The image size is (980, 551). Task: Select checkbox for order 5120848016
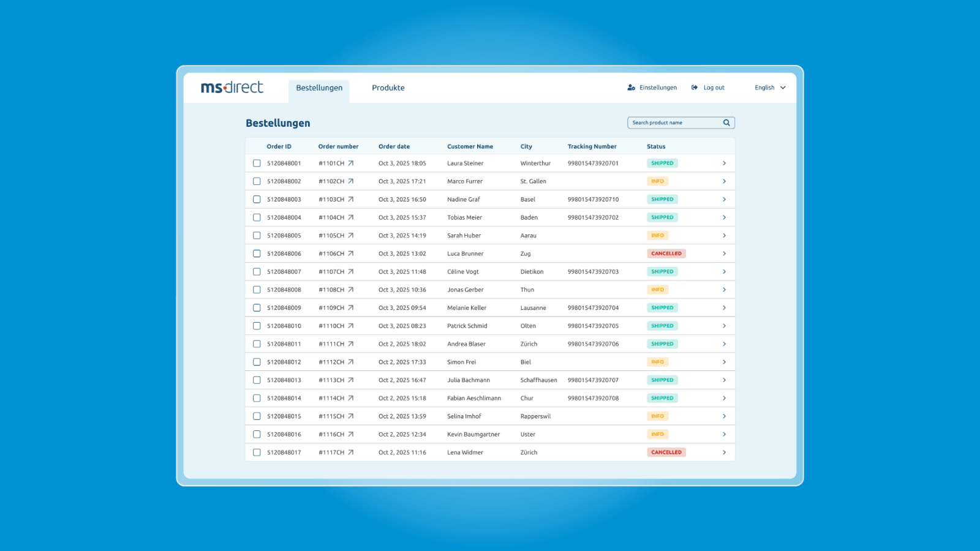257,434
